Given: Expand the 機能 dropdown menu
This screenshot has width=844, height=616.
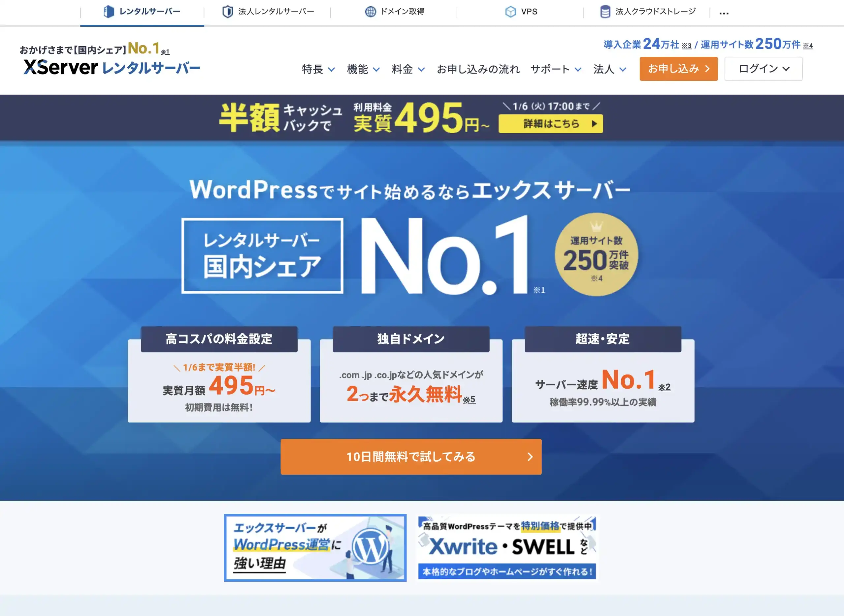Looking at the screenshot, I should (363, 69).
